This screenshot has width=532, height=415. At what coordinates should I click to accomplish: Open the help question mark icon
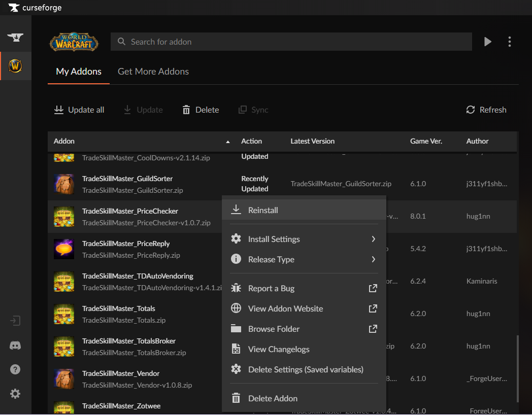[15, 369]
